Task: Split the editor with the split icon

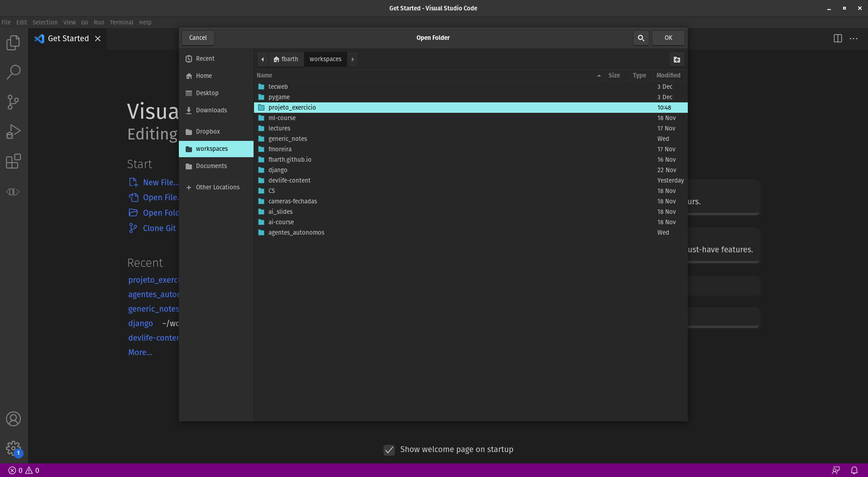Action: click(838, 39)
